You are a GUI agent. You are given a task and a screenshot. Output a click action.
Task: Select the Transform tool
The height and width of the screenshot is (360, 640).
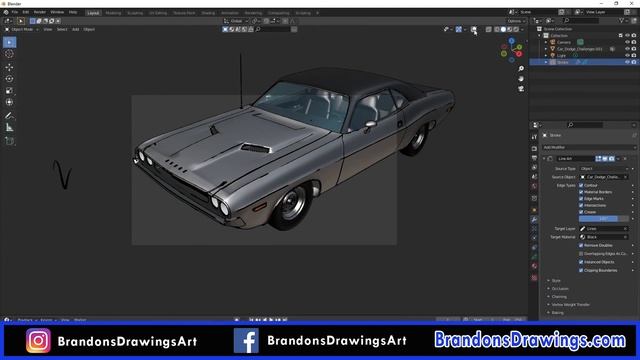click(9, 102)
